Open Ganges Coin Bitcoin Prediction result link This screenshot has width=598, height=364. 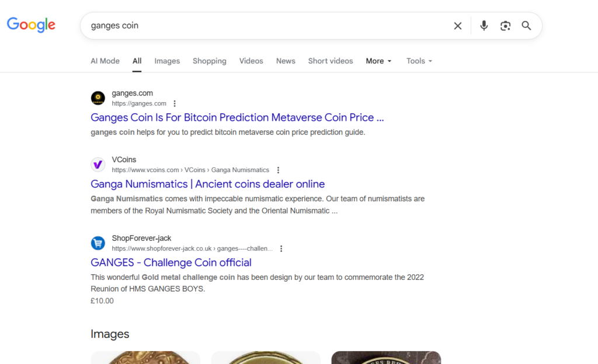coord(237,117)
